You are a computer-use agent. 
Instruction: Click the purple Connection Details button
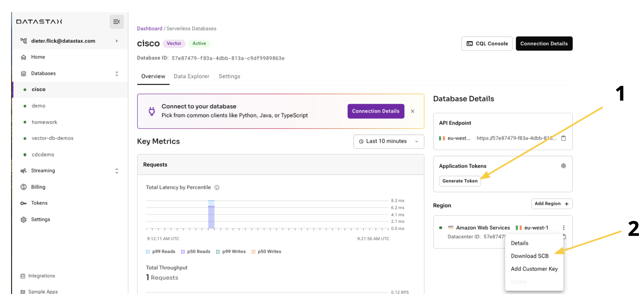pyautogui.click(x=376, y=111)
